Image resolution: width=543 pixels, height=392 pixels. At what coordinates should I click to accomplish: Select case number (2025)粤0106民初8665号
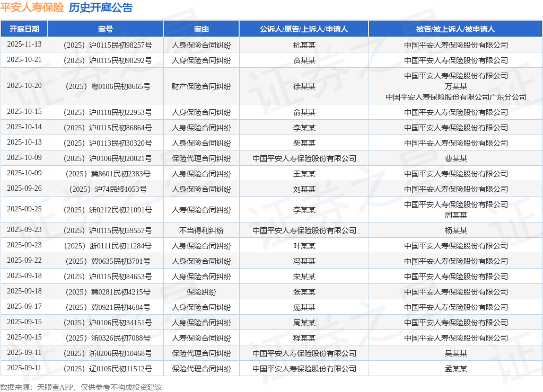(x=108, y=86)
